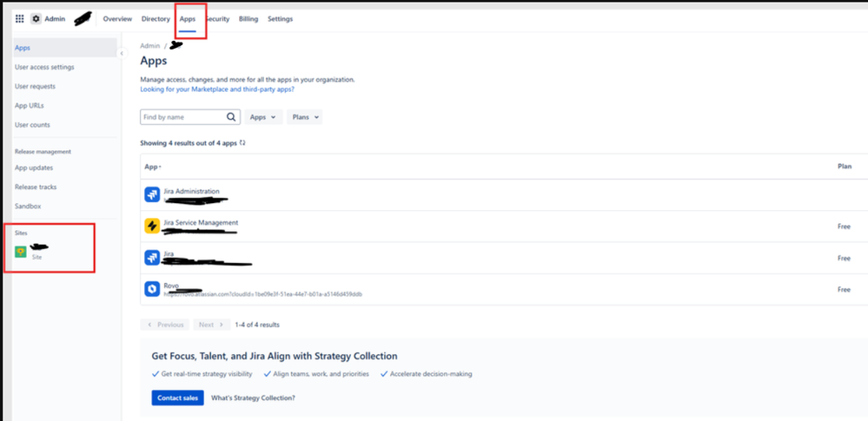Click the Admin breadcrumb link

(150, 46)
